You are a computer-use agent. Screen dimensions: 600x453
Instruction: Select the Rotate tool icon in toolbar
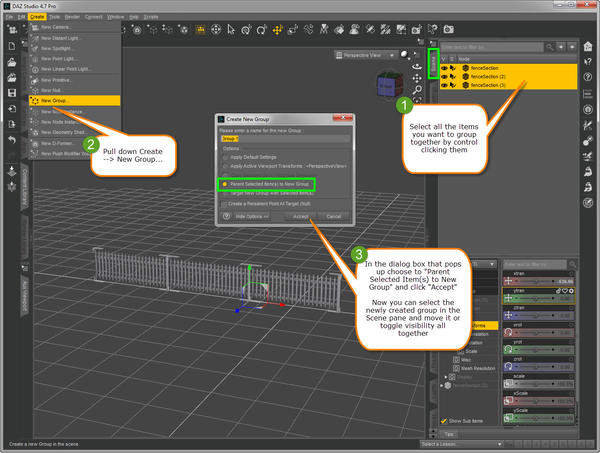point(262,29)
